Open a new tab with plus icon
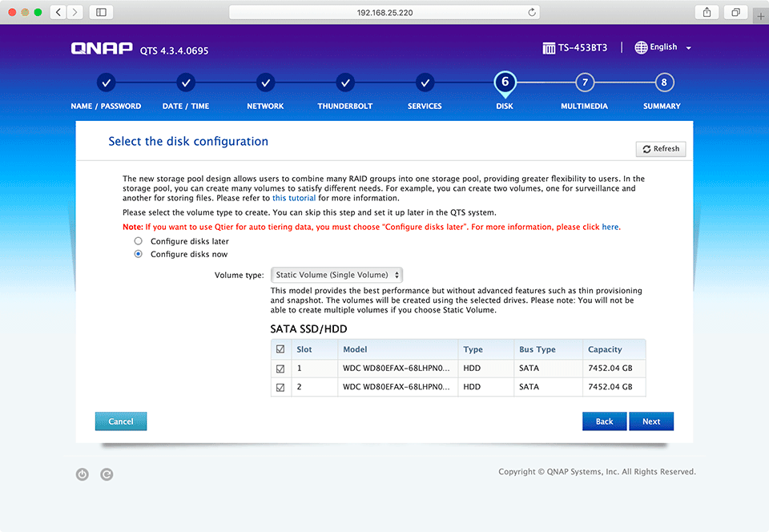This screenshot has height=532, width=769. tap(761, 16)
